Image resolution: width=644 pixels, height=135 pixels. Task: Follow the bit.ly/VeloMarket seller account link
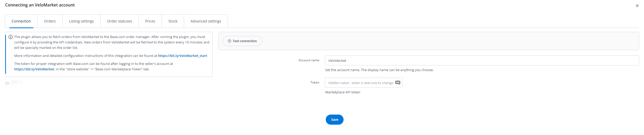tap(34, 69)
